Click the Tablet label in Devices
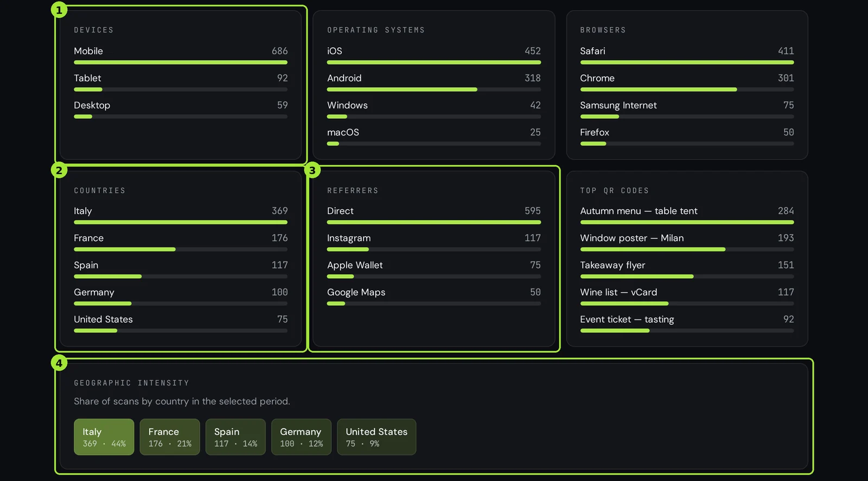The height and width of the screenshot is (481, 868). [x=87, y=78]
